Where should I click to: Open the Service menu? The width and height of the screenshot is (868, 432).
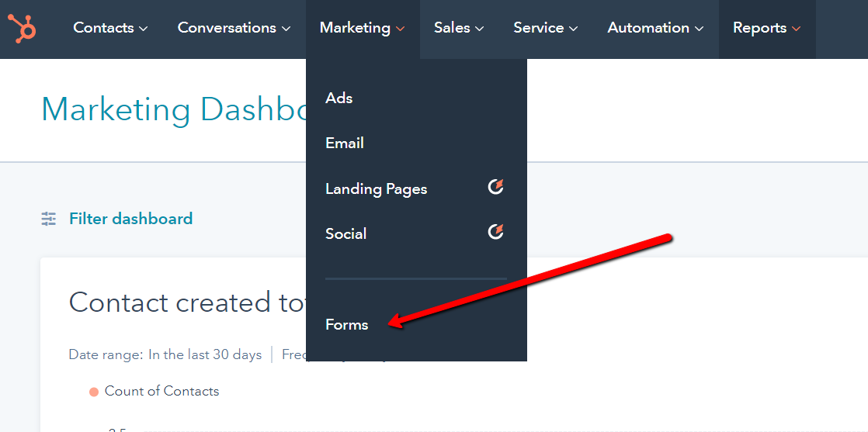(545, 28)
